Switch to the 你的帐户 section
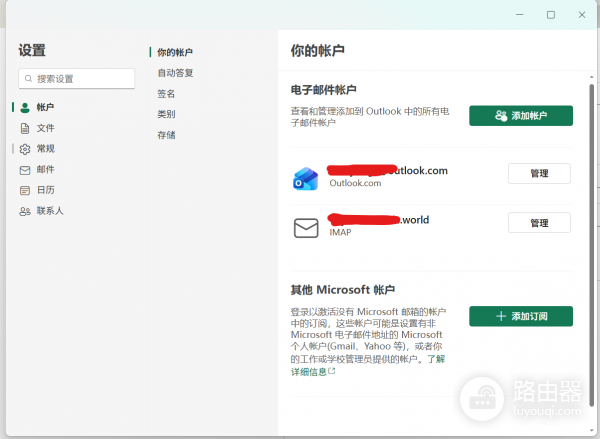Screen dimensions: 600x439 pyautogui.click(x=174, y=52)
